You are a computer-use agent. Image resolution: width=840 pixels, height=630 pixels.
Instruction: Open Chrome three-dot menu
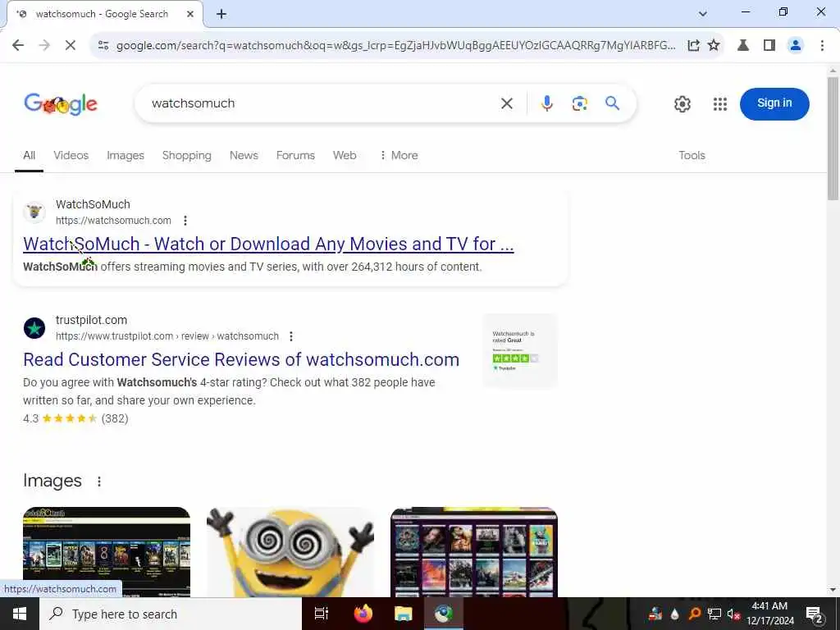click(822, 46)
